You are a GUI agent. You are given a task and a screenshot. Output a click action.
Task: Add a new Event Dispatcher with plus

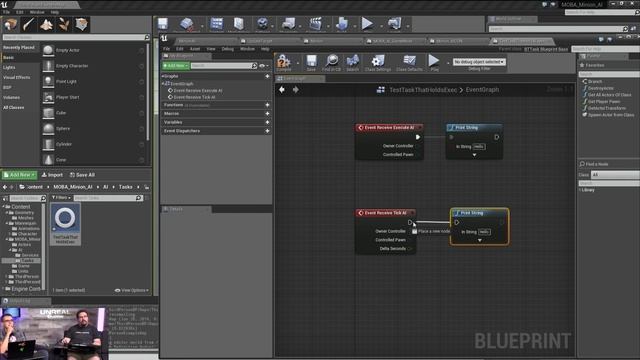[267, 131]
